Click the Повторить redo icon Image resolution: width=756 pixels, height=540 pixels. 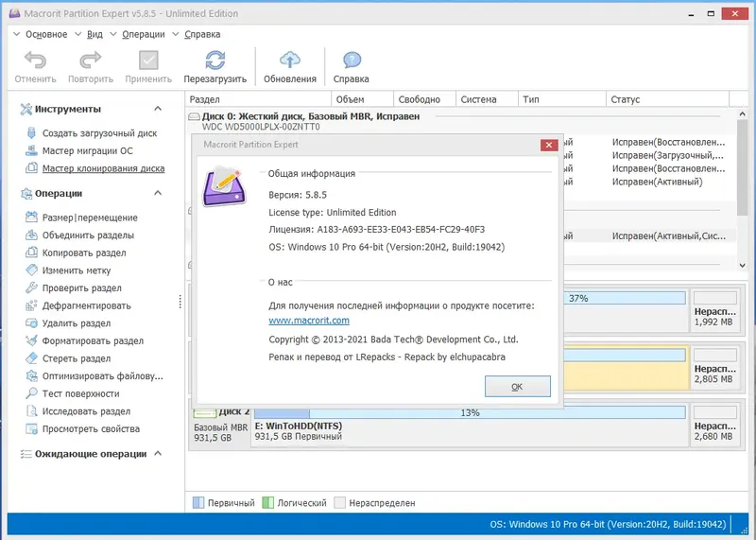(x=90, y=61)
